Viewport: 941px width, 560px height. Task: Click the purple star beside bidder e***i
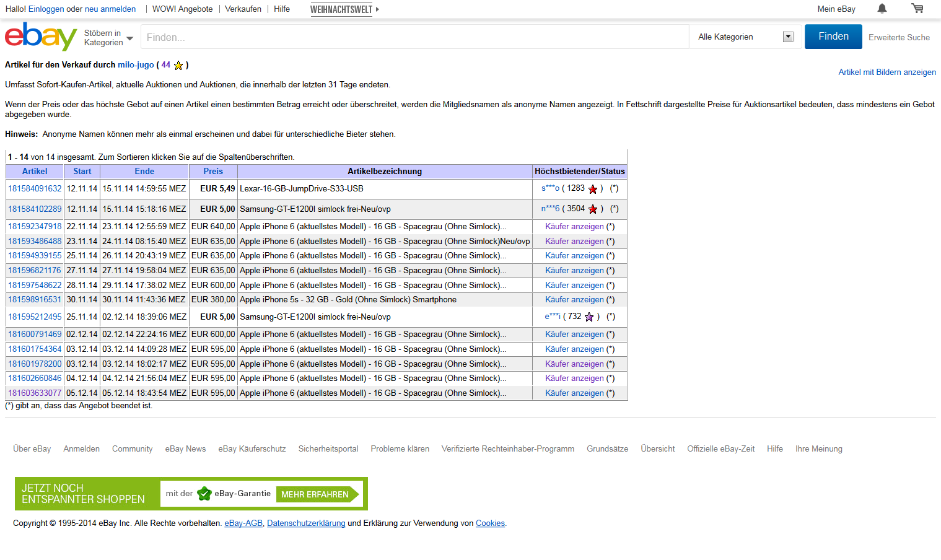(x=589, y=317)
